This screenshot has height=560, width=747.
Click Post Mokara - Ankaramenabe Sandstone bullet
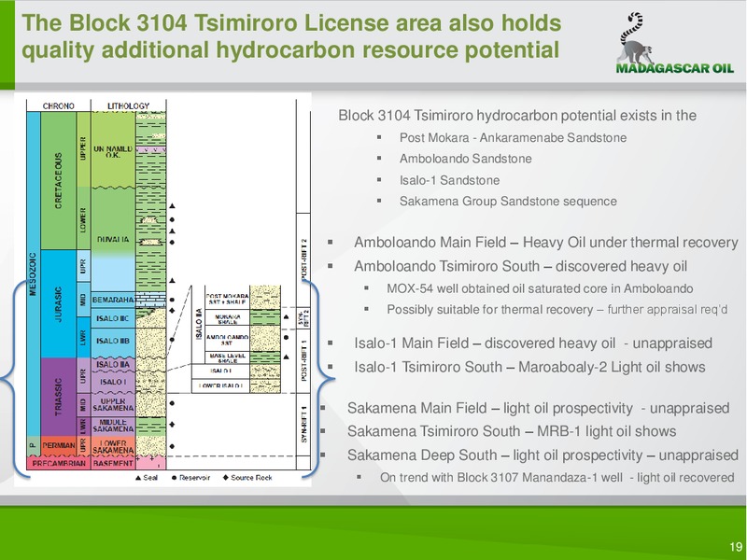513,137
